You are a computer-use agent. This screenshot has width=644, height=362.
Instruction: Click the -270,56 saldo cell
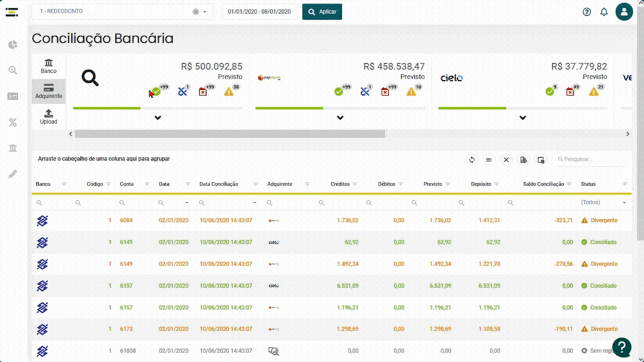[x=563, y=264]
